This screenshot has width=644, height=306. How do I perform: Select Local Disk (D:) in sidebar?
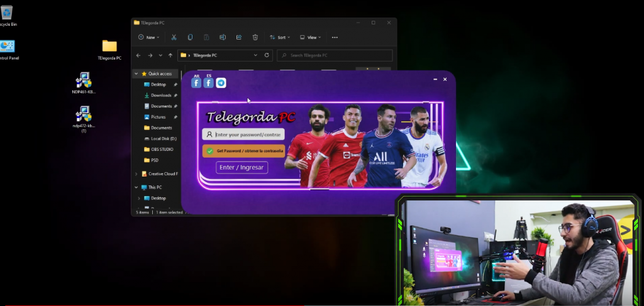coord(160,139)
